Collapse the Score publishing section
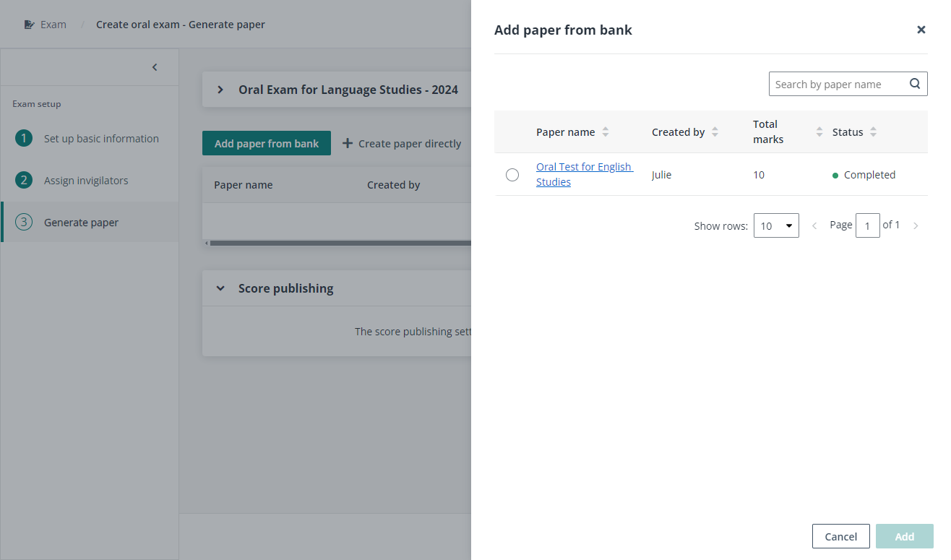Image resolution: width=951 pixels, height=560 pixels. pyautogui.click(x=220, y=288)
